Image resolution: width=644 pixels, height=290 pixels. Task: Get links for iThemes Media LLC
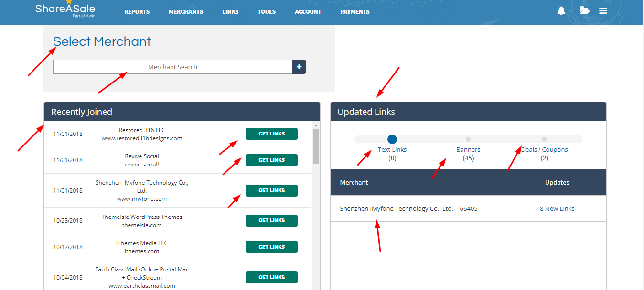point(271,247)
